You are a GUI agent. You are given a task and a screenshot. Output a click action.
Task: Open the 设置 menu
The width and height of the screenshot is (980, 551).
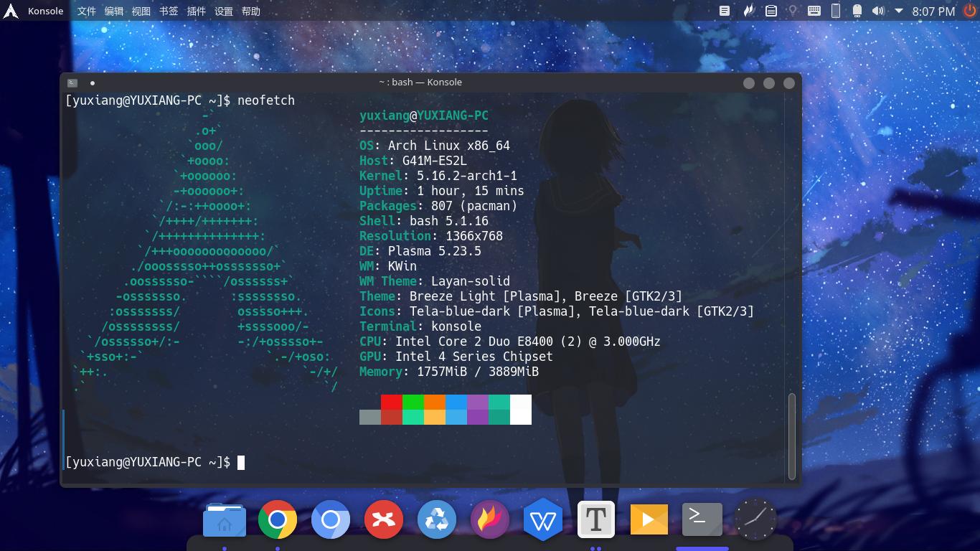(224, 11)
